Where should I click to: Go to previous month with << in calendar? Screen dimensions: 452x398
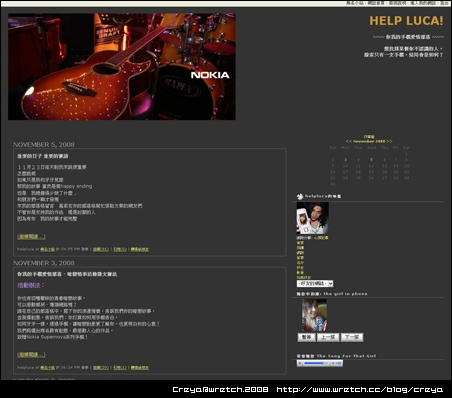coord(349,141)
